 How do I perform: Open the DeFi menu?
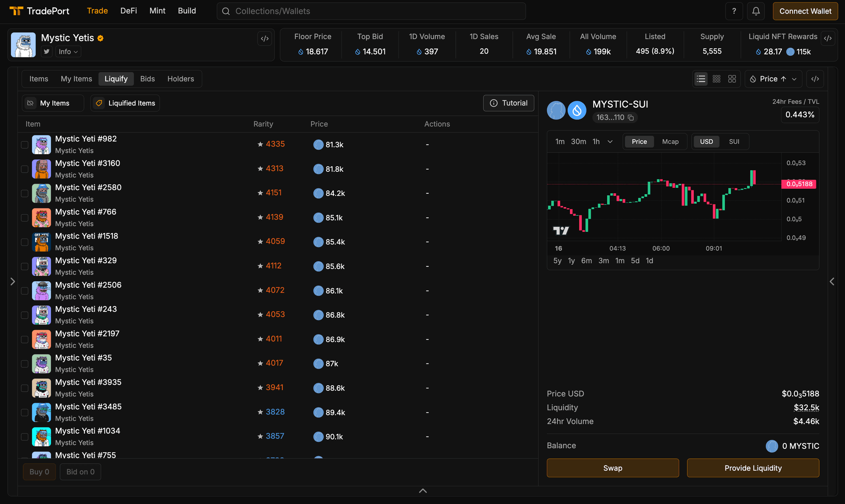(128, 11)
